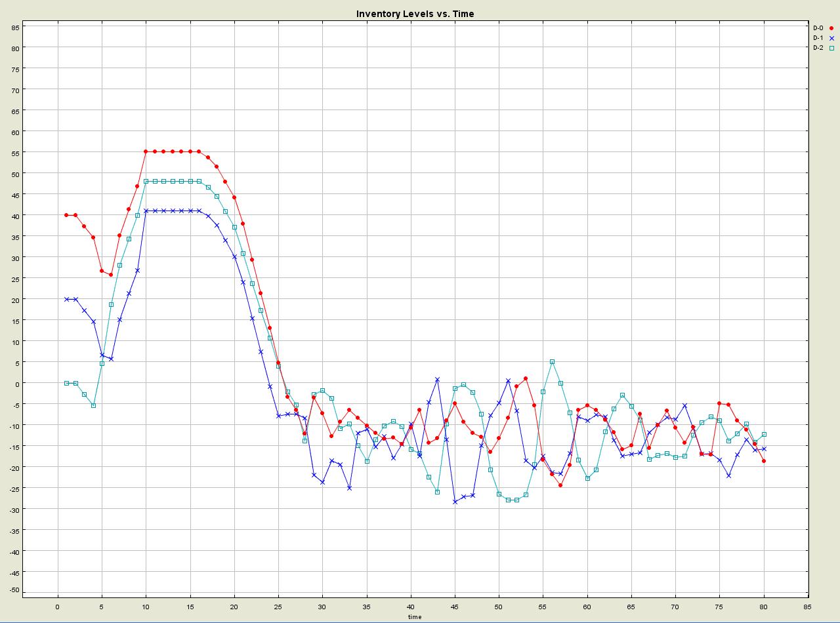Click the chart title Inventory Levels vs. Time
The image size is (840, 623).
click(415, 14)
